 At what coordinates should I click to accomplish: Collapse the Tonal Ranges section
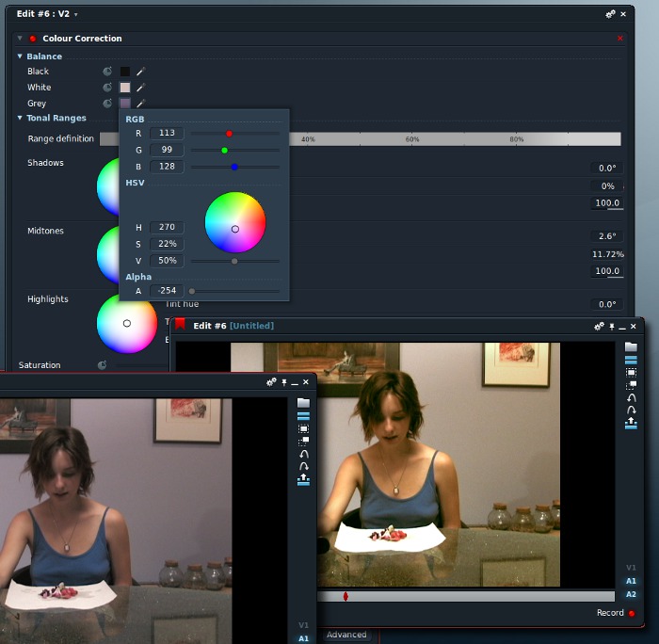20,119
